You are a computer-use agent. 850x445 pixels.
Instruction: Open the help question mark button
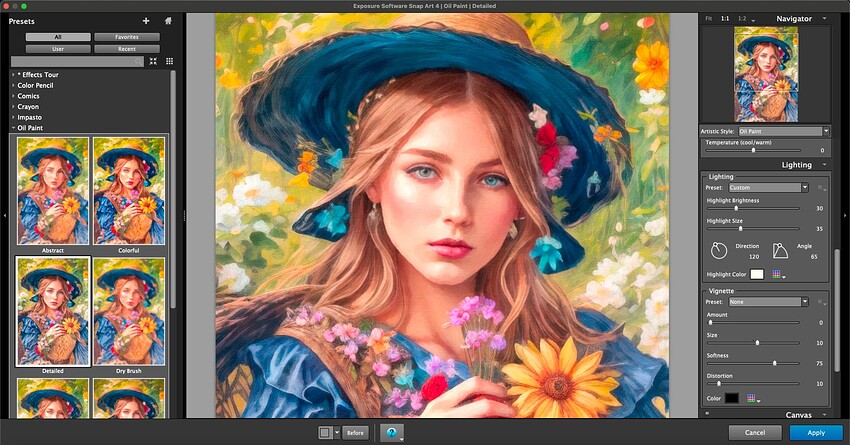point(392,432)
